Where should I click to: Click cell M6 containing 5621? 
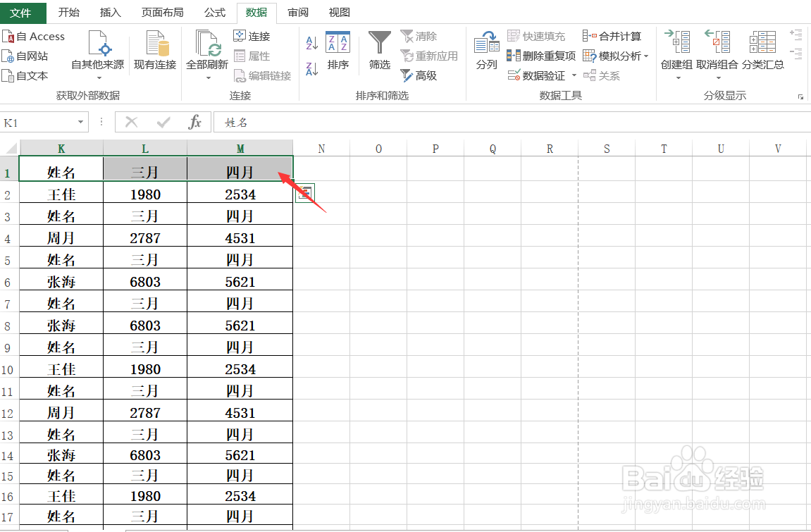[x=240, y=282]
